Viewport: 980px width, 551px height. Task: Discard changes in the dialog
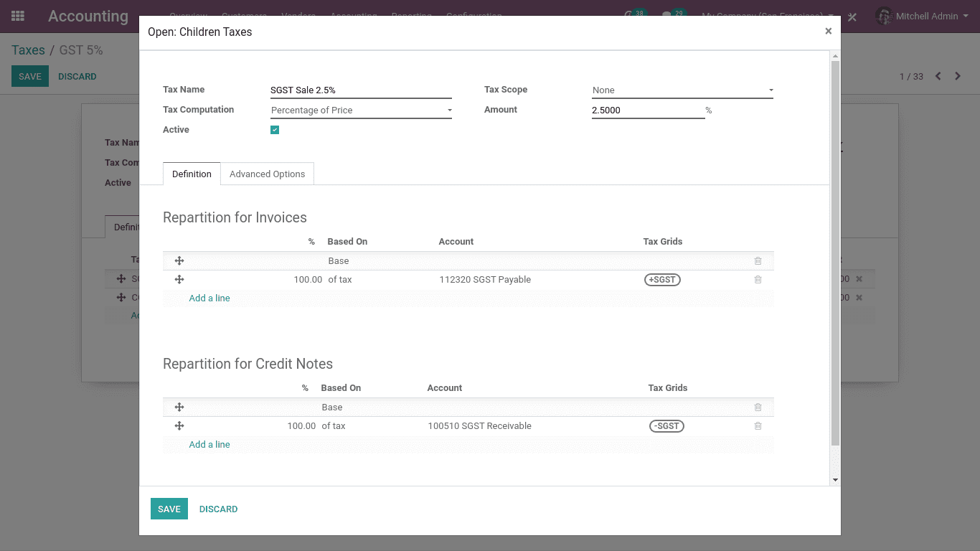[x=219, y=509]
